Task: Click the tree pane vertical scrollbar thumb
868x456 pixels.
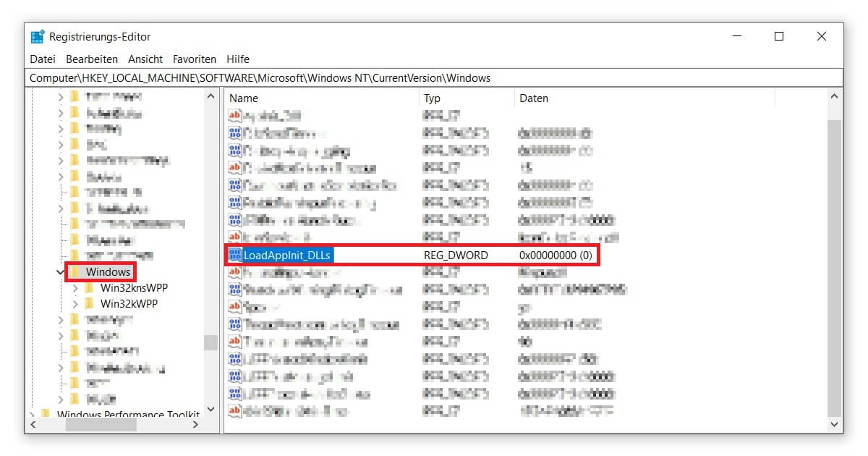Action: pyautogui.click(x=210, y=342)
